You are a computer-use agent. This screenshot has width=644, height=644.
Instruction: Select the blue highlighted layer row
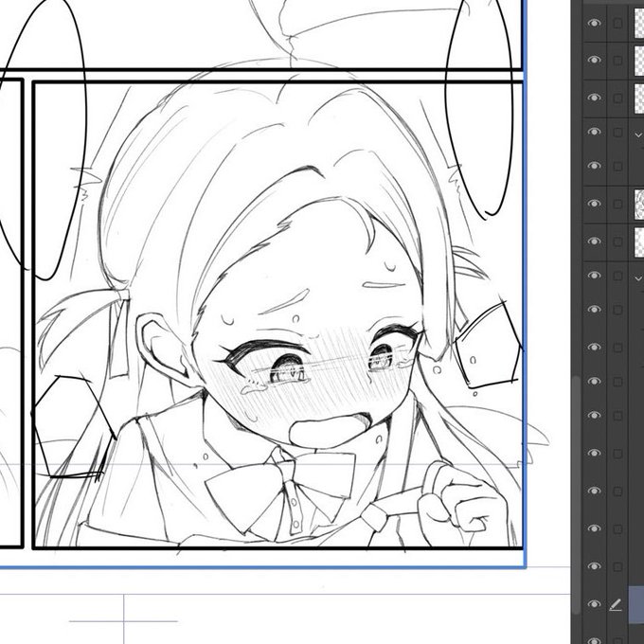636,604
